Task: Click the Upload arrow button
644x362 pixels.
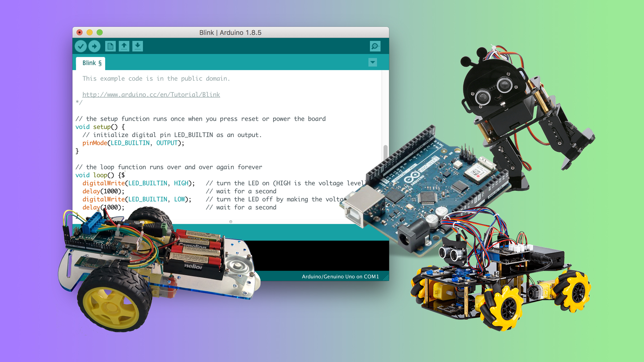Action: coord(95,46)
